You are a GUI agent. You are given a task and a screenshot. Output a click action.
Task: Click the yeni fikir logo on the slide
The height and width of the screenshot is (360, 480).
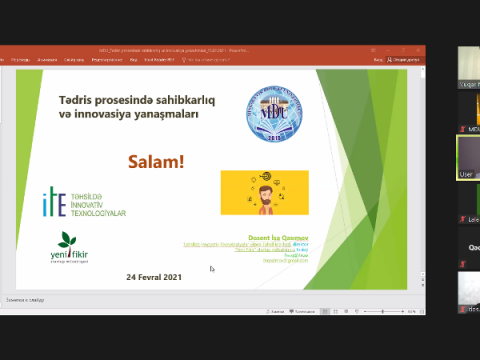(69, 247)
